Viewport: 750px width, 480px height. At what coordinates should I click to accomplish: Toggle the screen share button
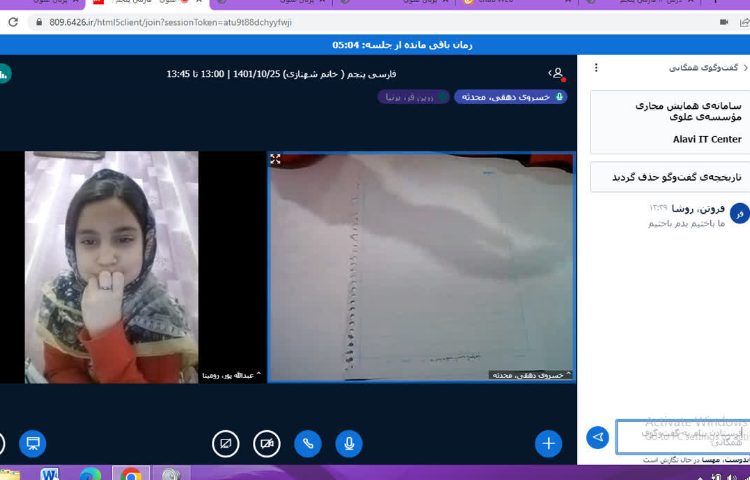[x=226, y=442]
